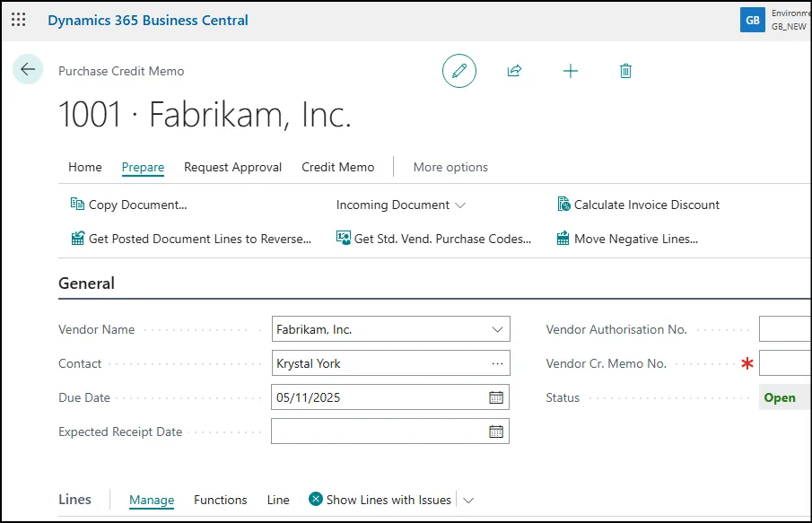Screen dimensions: 812x523
Task: Click the pencil edit icon
Action: pos(459,71)
